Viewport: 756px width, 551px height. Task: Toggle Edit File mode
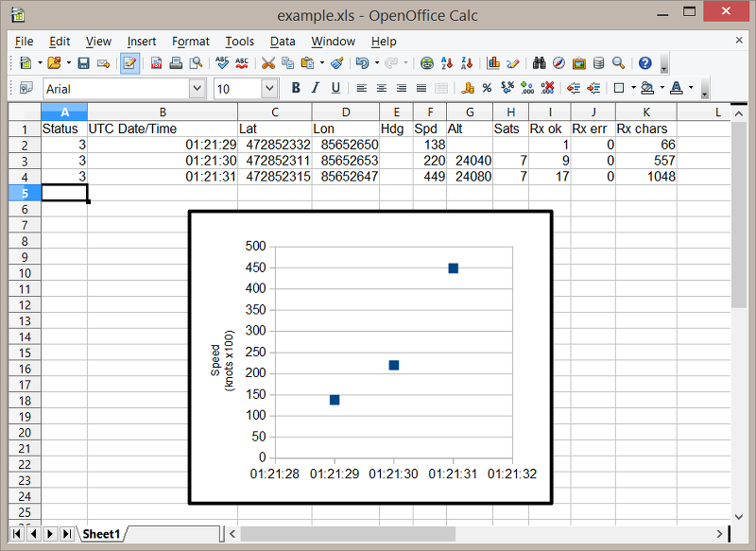[129, 63]
